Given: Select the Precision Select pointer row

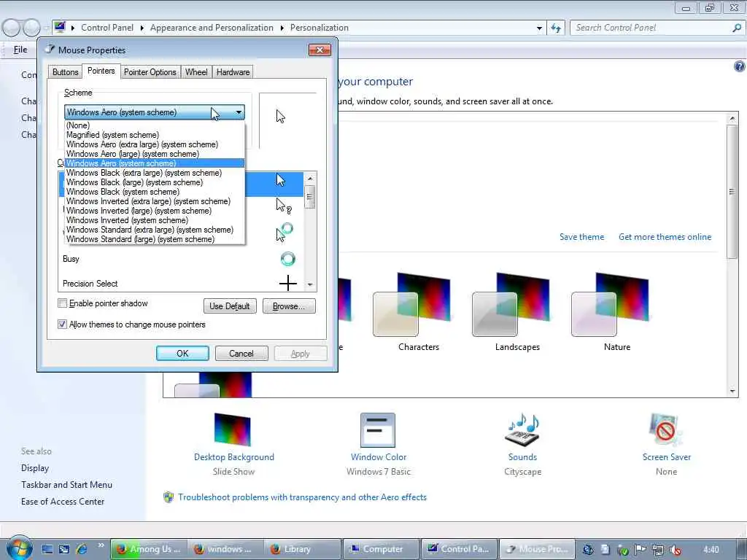Looking at the screenshot, I should pos(182,284).
